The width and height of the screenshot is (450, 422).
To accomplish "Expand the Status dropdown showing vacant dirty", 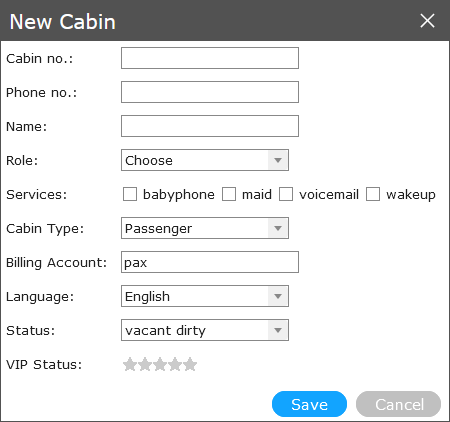I will 205,330.
